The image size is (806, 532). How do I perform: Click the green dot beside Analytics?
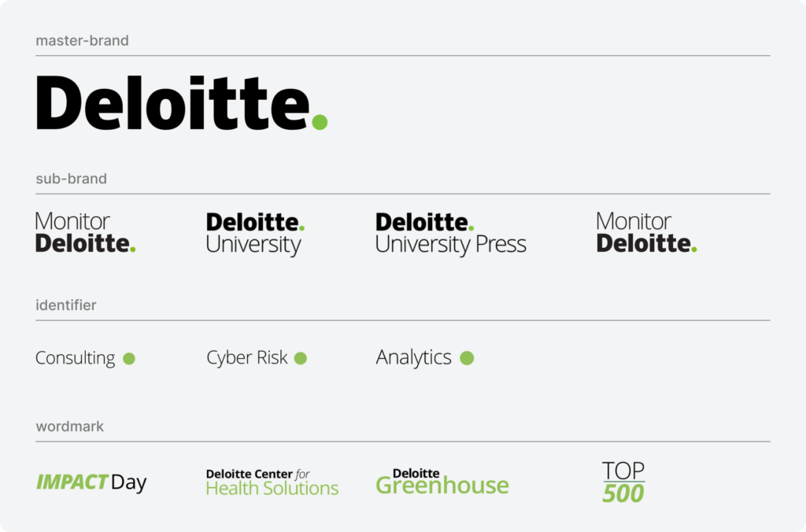pyautogui.click(x=467, y=358)
